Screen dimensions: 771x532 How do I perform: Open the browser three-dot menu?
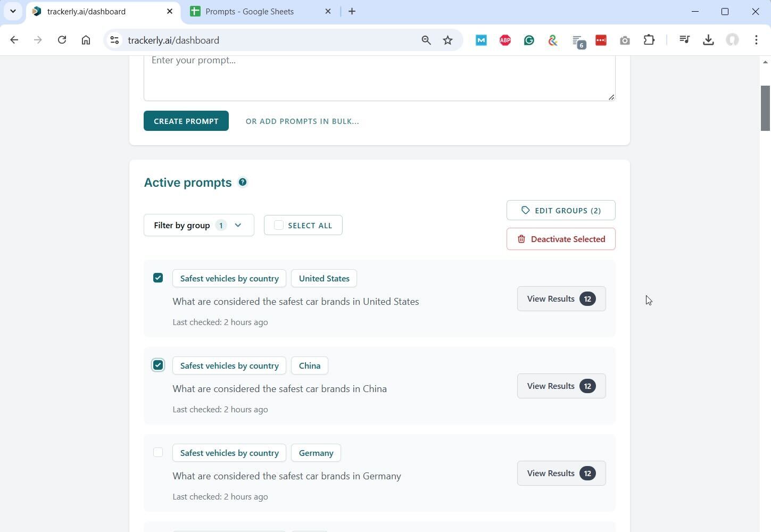click(x=756, y=40)
